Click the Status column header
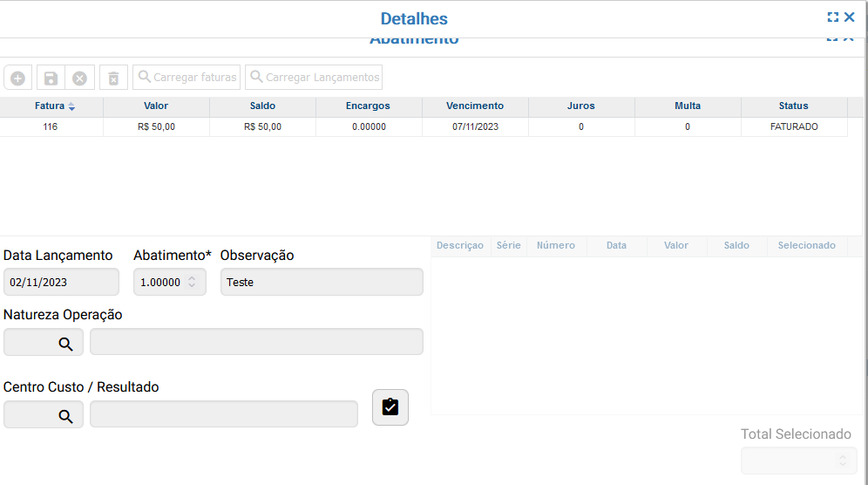 tap(793, 106)
